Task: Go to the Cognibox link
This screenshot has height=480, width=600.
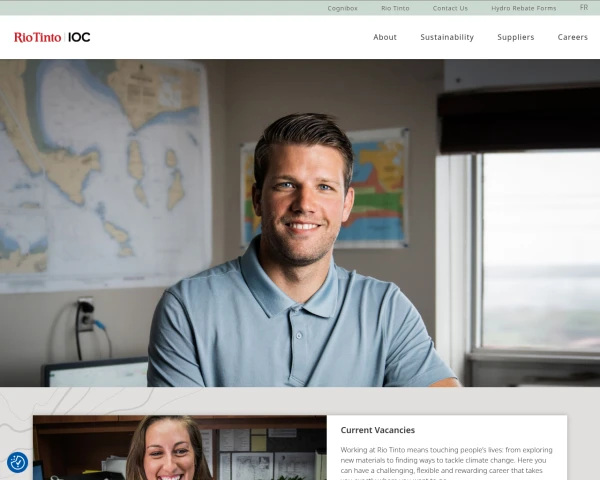Action: click(342, 8)
